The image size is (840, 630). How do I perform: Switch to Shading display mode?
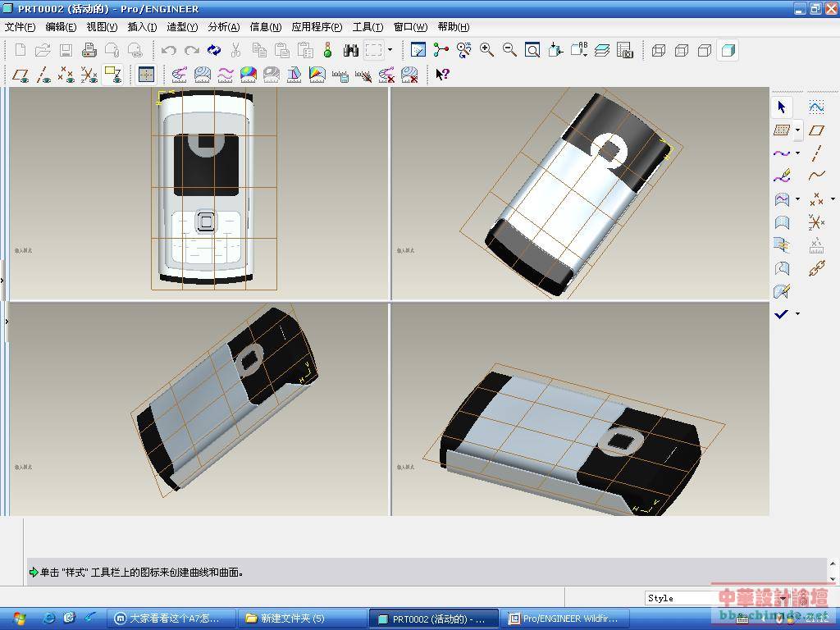pos(728,50)
